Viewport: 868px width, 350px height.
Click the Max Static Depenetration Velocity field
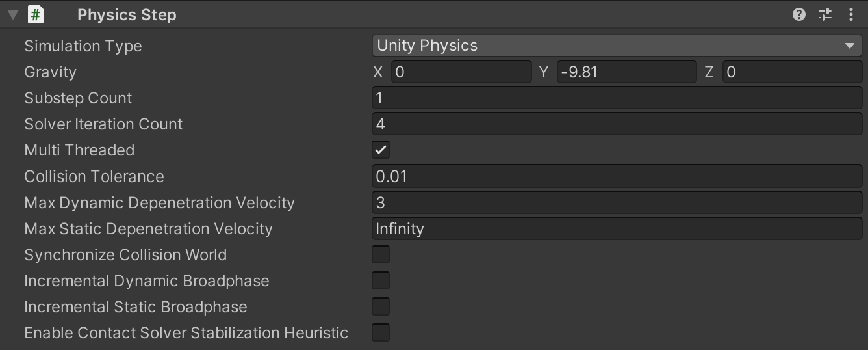617,229
